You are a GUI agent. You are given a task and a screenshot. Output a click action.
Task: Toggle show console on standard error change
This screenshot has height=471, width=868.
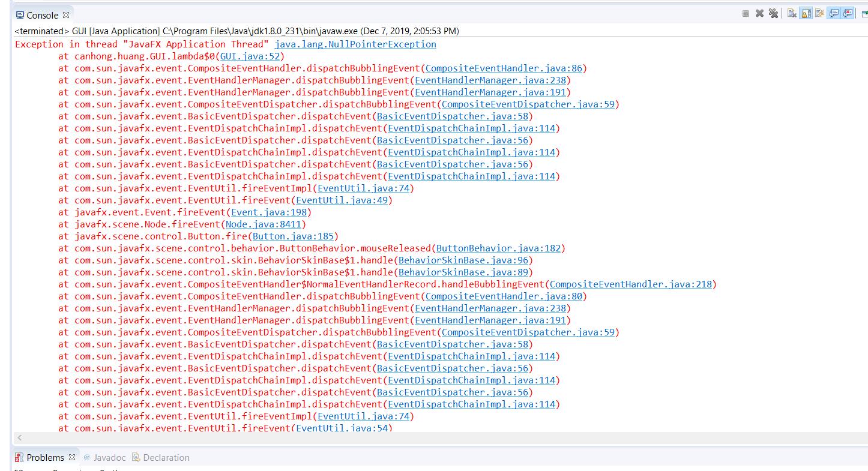tap(848, 13)
